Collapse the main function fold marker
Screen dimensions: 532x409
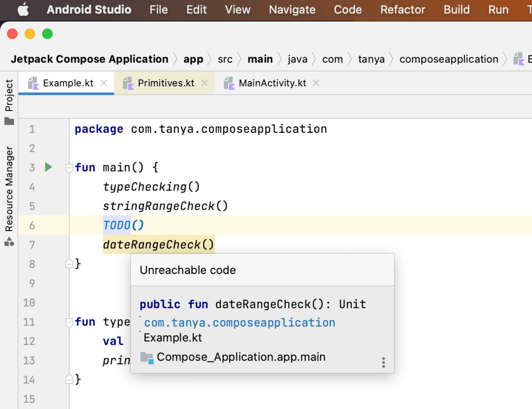tap(69, 168)
